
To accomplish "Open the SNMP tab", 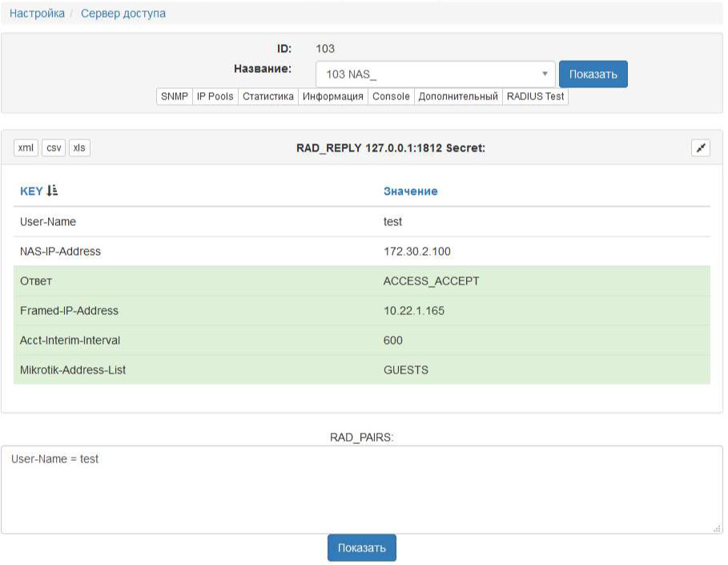I will (x=174, y=97).
